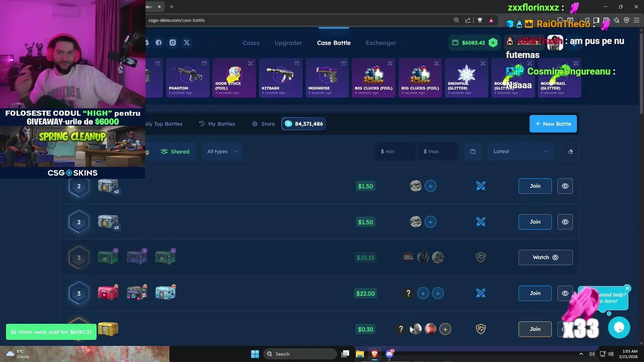644x362 pixels.
Task: Open the All types dropdown
Action: (x=222, y=151)
